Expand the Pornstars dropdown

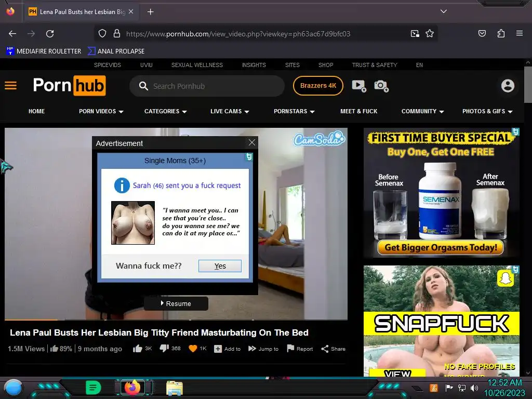[294, 111]
